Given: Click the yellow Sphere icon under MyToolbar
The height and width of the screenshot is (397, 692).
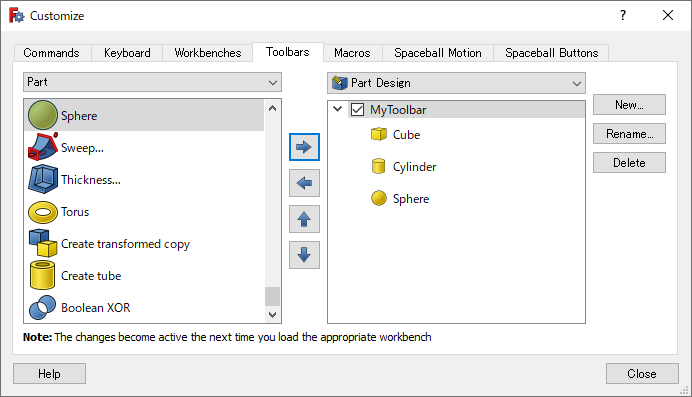Looking at the screenshot, I should click(379, 198).
